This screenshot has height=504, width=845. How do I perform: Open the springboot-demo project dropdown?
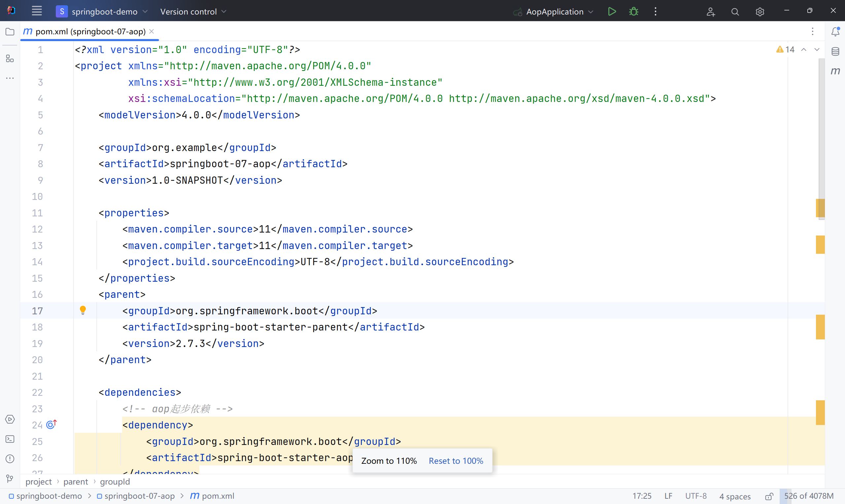click(102, 12)
